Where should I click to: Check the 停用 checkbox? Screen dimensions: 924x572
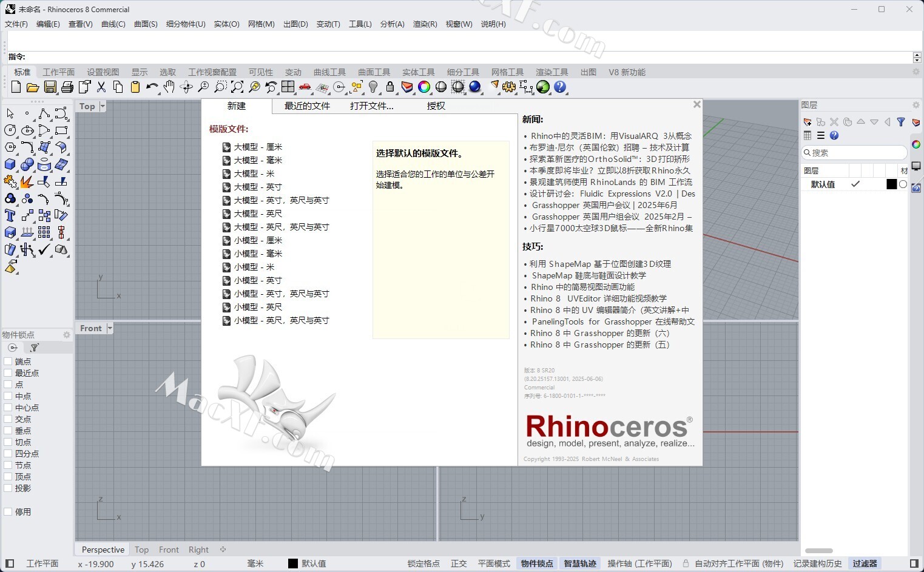pyautogui.click(x=8, y=512)
